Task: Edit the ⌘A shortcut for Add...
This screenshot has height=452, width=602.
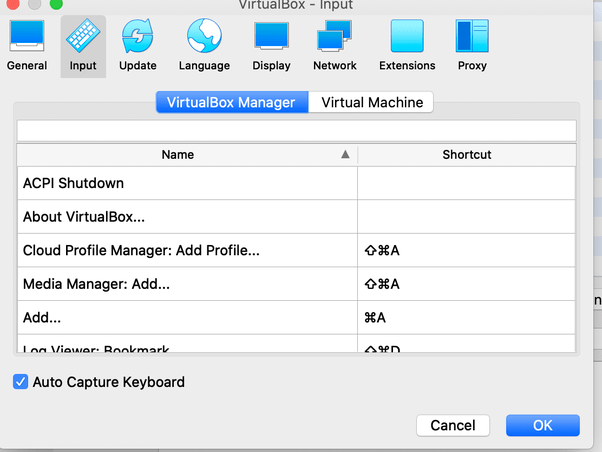Action: point(466,318)
